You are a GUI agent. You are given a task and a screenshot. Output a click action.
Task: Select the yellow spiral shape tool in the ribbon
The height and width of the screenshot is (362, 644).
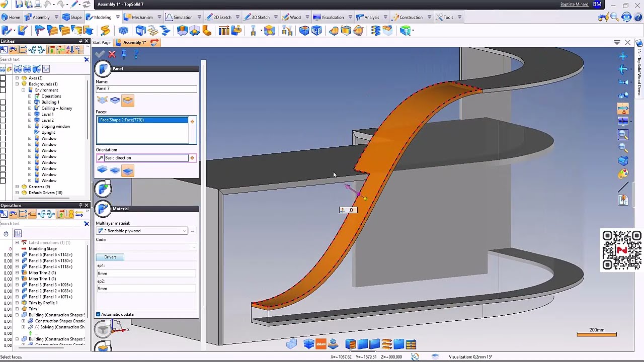pyautogui.click(x=105, y=31)
